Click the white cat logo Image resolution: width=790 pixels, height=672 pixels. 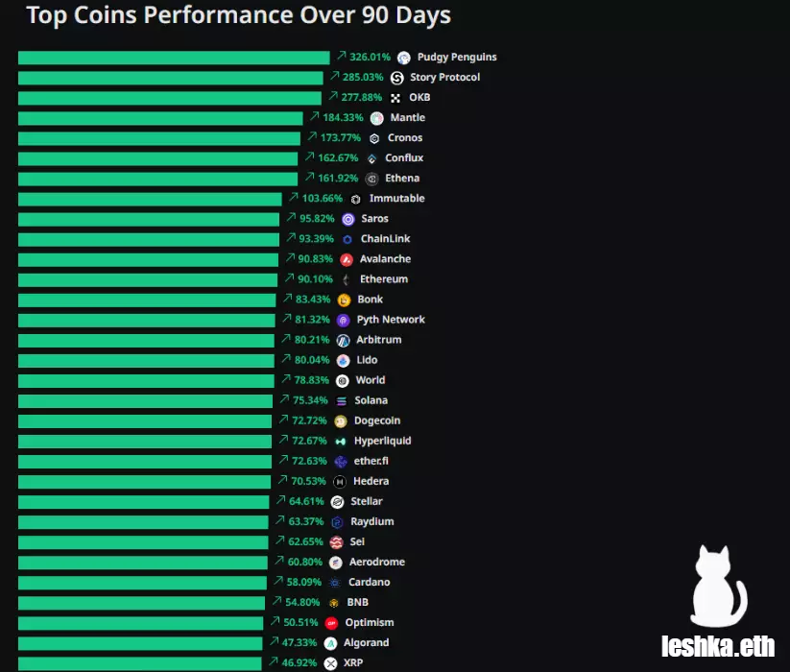[719, 587]
